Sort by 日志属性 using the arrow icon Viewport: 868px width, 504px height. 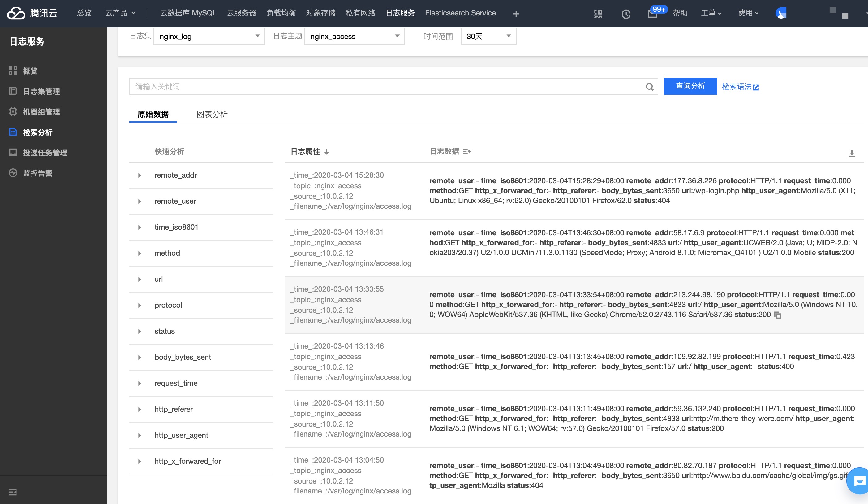327,151
